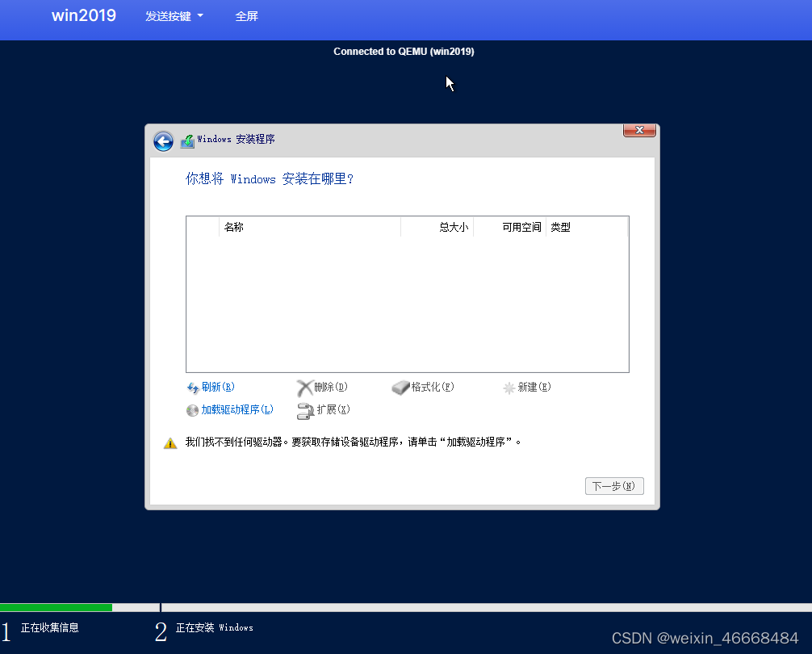Click the blue back arrow button
This screenshot has width=812, height=654.
click(163, 141)
